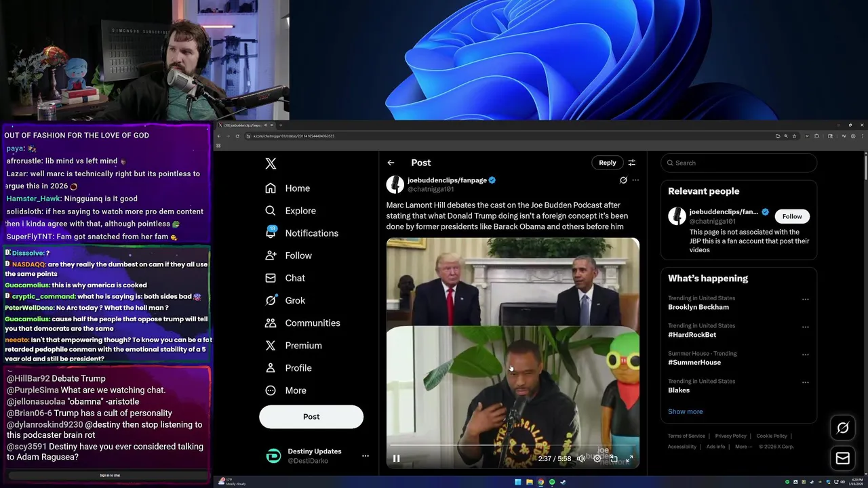Open joebuddenclips avatar in Relevant people
Image resolution: width=868 pixels, height=488 pixels.
click(677, 216)
